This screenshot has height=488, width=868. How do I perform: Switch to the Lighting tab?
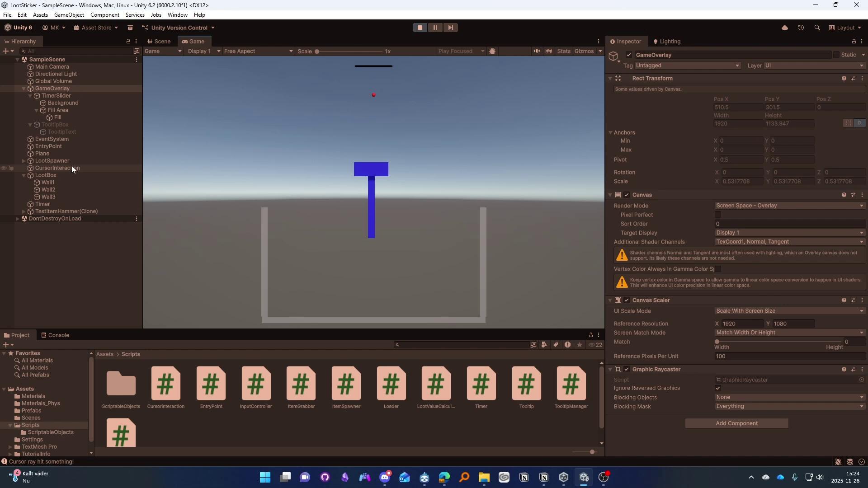pos(667,41)
